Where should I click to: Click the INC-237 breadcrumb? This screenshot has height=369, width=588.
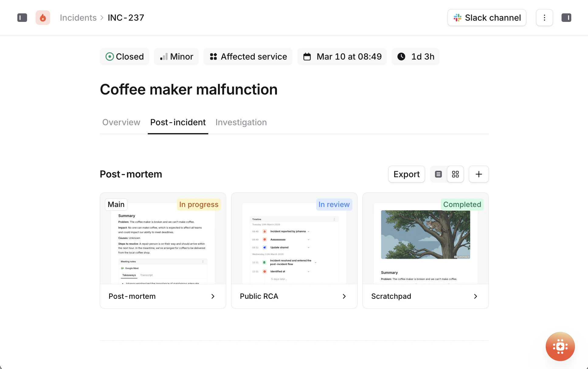point(126,18)
